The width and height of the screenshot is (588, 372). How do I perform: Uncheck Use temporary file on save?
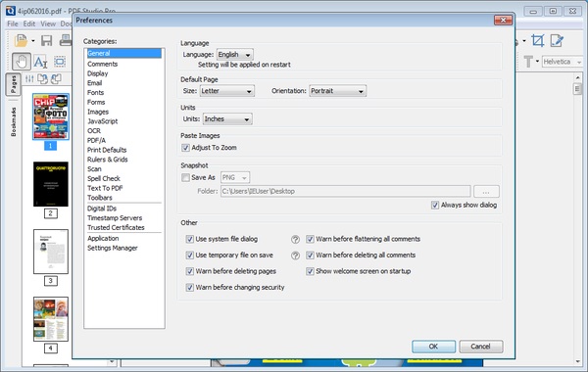click(x=190, y=256)
